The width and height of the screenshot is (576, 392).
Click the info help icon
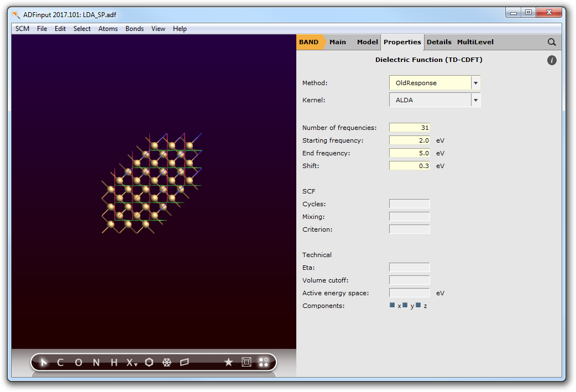pyautogui.click(x=551, y=60)
